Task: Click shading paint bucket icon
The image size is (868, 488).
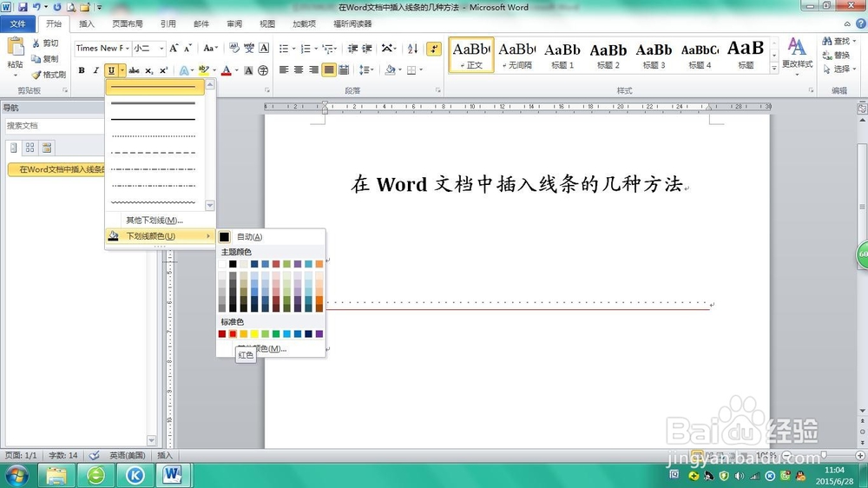Action: coord(391,69)
